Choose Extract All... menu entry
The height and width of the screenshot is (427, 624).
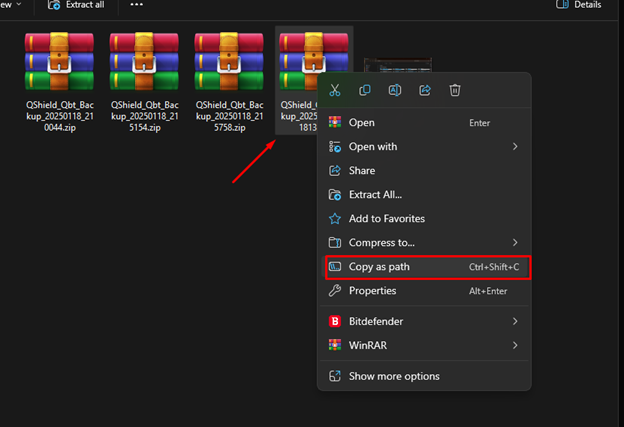pyautogui.click(x=424, y=195)
